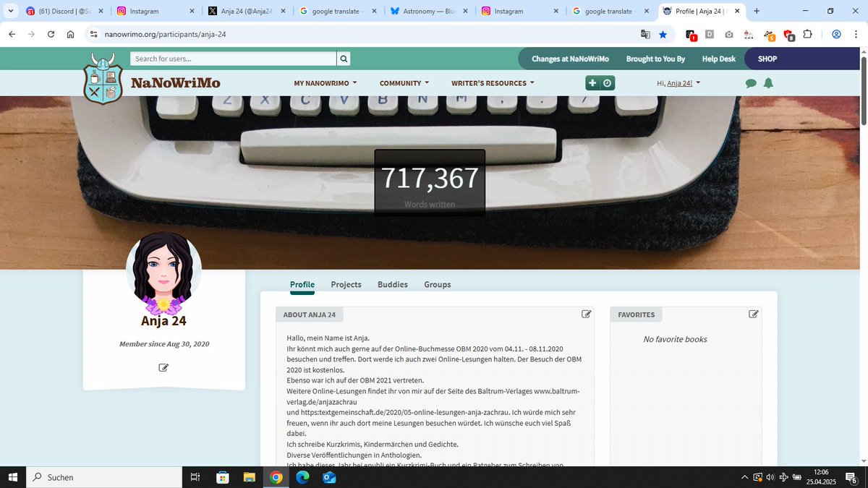This screenshot has height=488, width=868.
Task: Check notifications using the bell icon
Action: [768, 82]
